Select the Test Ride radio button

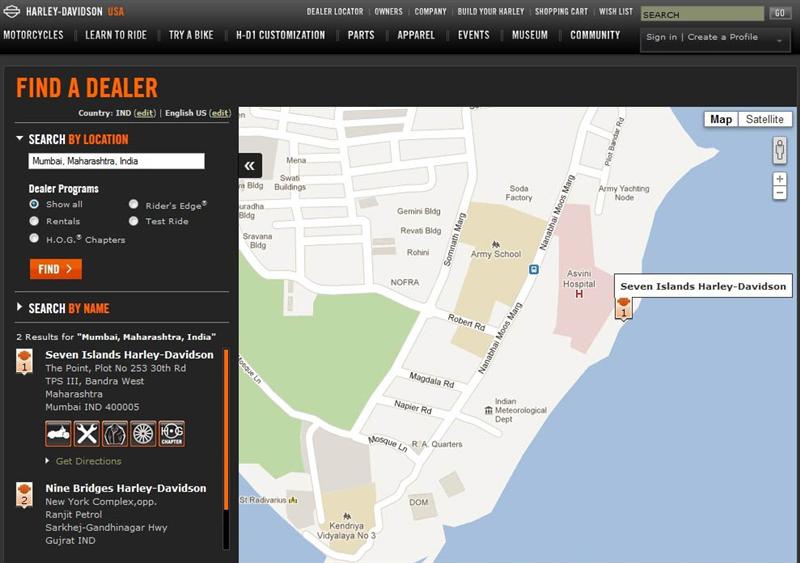click(134, 221)
